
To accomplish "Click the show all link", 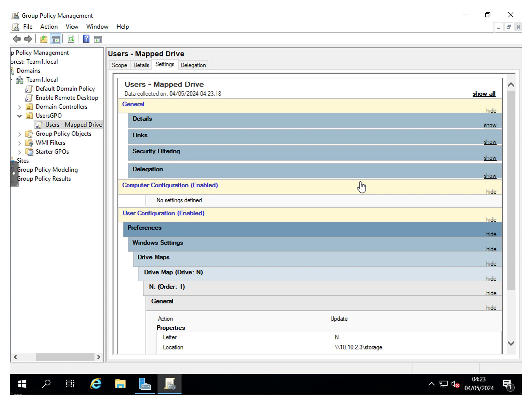I will pyautogui.click(x=484, y=94).
